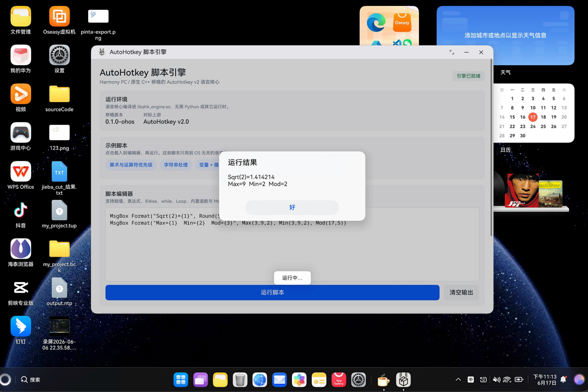The image size is (588, 392).
Task: Open the file manager in the dock
Action: tap(220, 380)
